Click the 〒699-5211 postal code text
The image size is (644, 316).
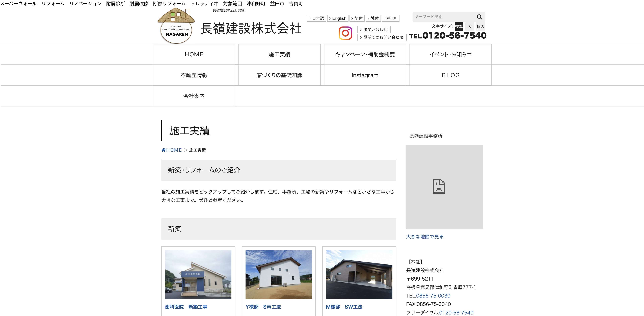[x=420, y=279]
